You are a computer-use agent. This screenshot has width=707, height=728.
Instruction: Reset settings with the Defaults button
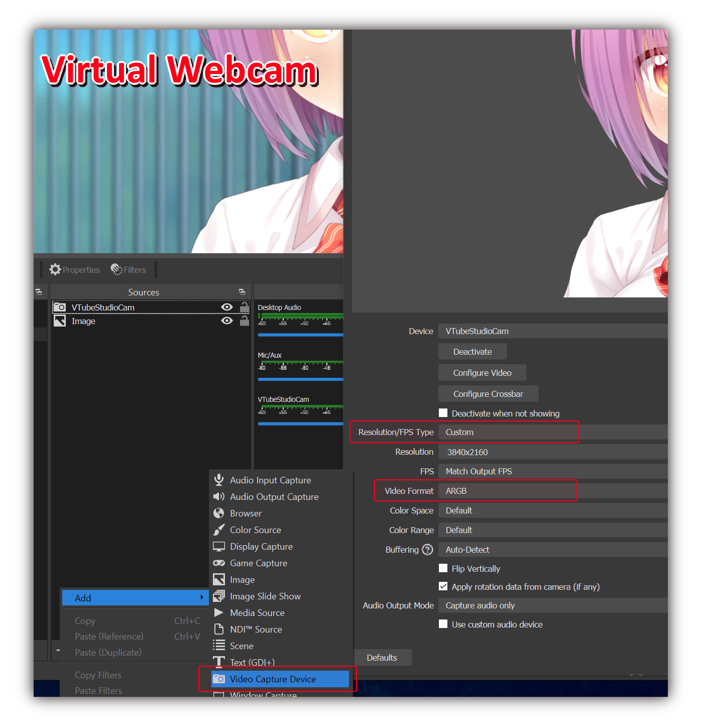[x=382, y=657]
